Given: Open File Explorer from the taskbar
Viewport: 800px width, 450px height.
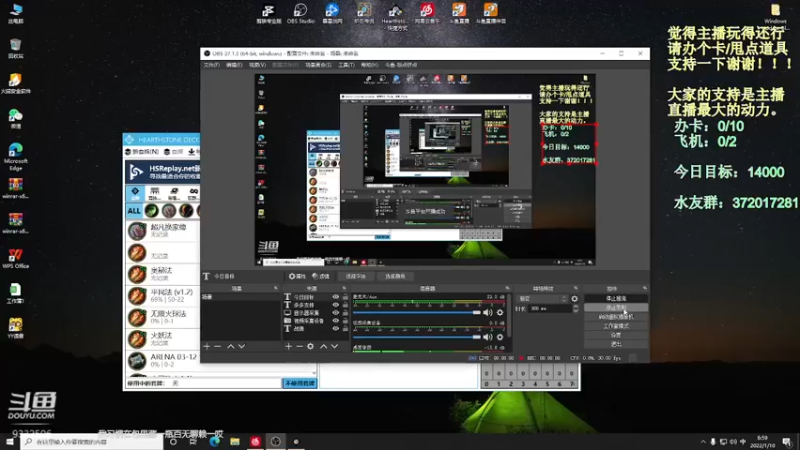Looking at the screenshot, I should coord(235,441).
